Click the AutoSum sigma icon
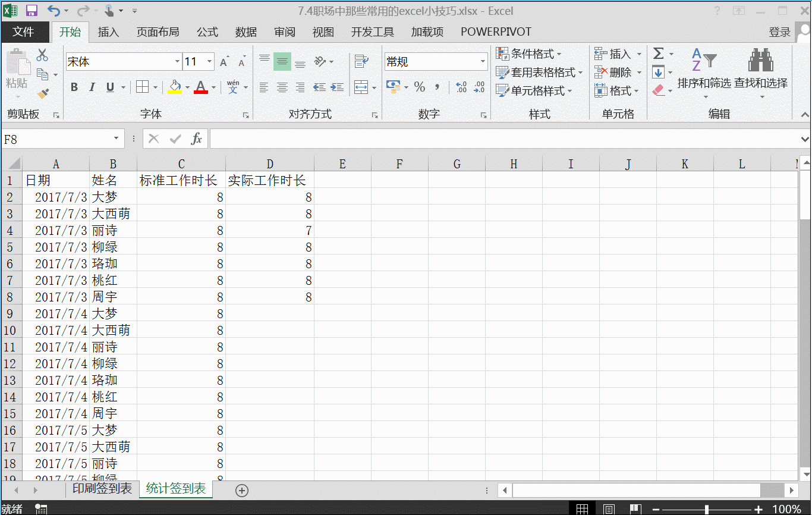This screenshot has width=812, height=515. pyautogui.click(x=658, y=54)
